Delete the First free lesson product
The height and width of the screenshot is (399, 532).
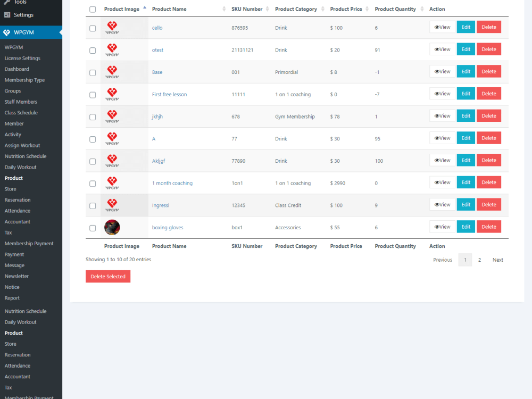coord(488,94)
